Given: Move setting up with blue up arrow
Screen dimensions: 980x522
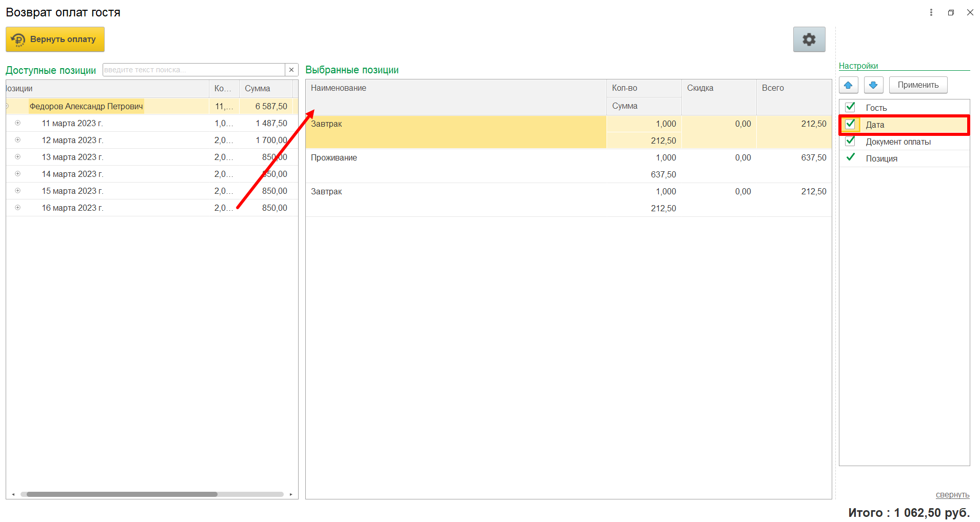Looking at the screenshot, I should coord(848,85).
